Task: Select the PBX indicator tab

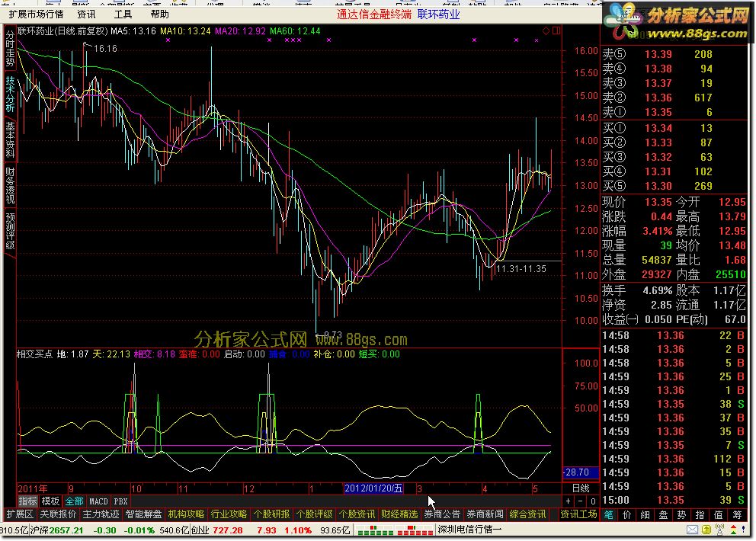Action: [x=120, y=501]
